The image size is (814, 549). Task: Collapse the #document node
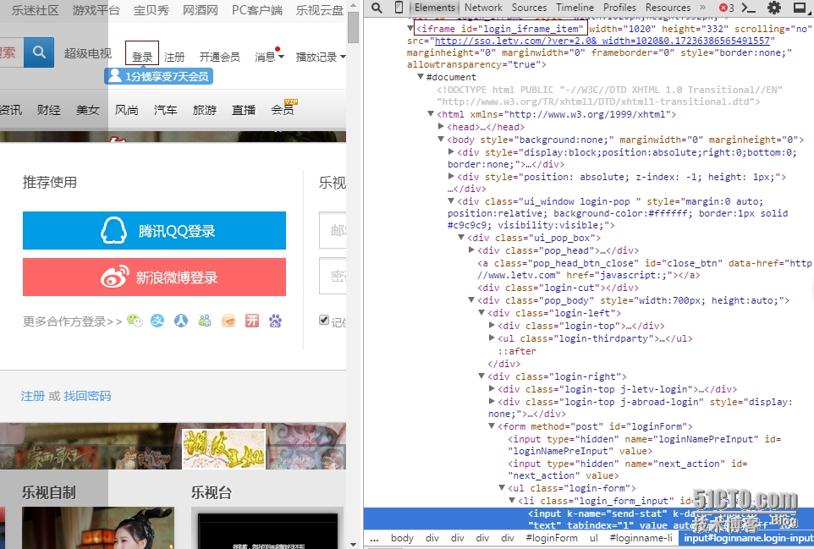click(420, 77)
